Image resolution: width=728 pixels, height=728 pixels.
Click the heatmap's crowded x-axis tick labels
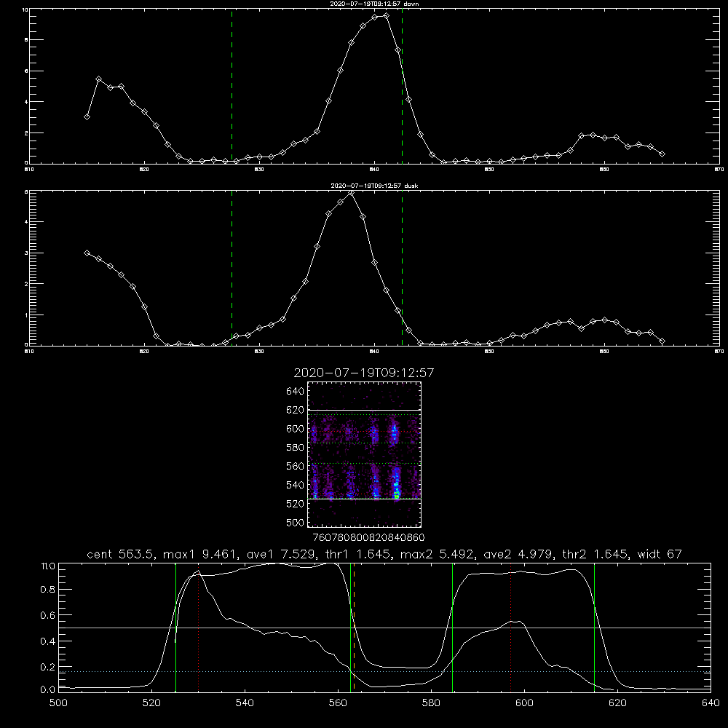click(x=369, y=537)
